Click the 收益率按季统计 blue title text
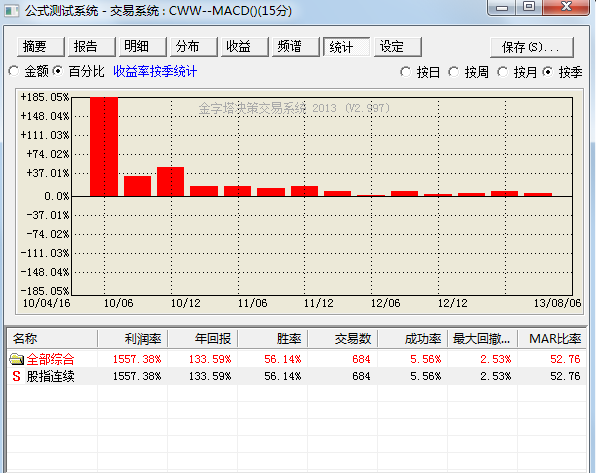Screen dimensions: 596x473 [155, 71]
